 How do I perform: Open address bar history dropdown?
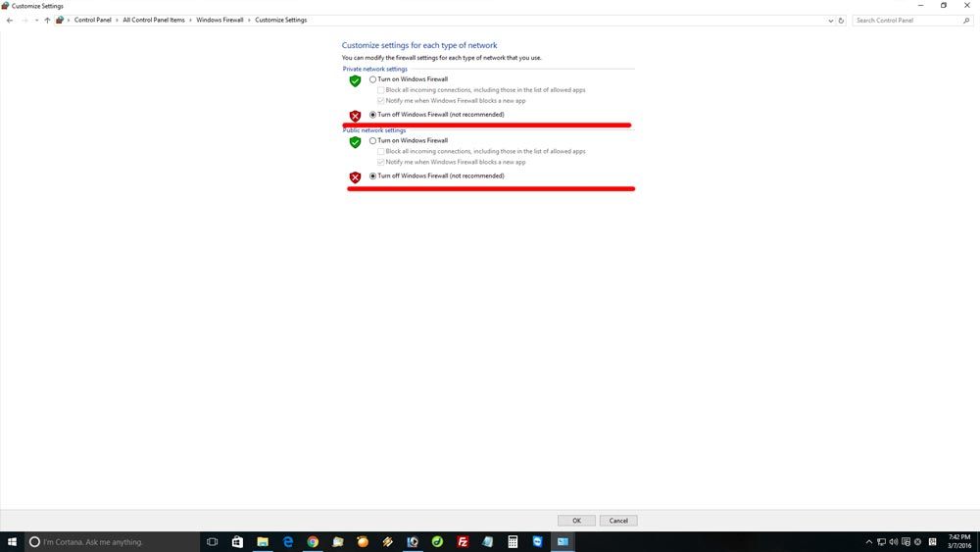[831, 21]
